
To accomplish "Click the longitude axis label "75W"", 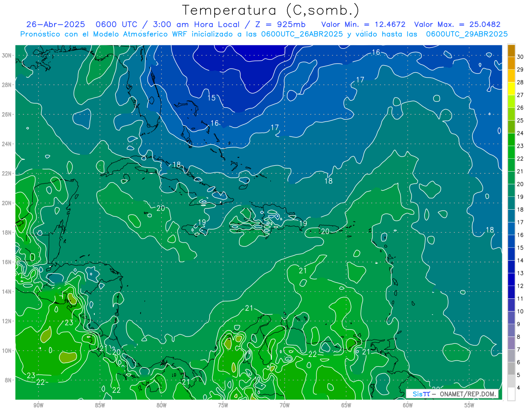I will click(223, 405).
